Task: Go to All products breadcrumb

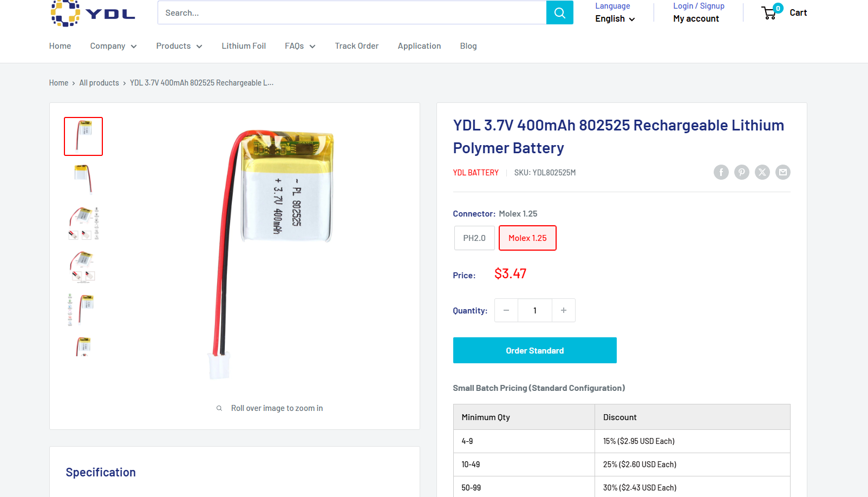Action: (x=99, y=83)
